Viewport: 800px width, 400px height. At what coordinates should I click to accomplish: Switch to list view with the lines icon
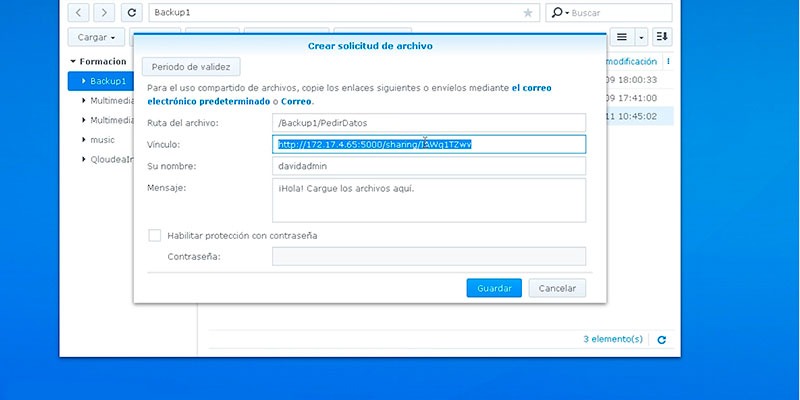622,37
